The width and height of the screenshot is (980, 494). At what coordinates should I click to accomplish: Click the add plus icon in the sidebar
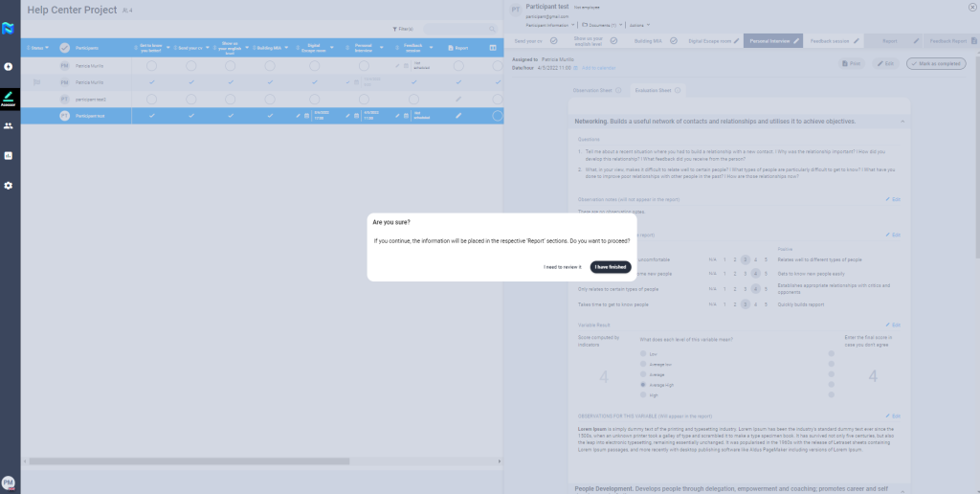9,67
